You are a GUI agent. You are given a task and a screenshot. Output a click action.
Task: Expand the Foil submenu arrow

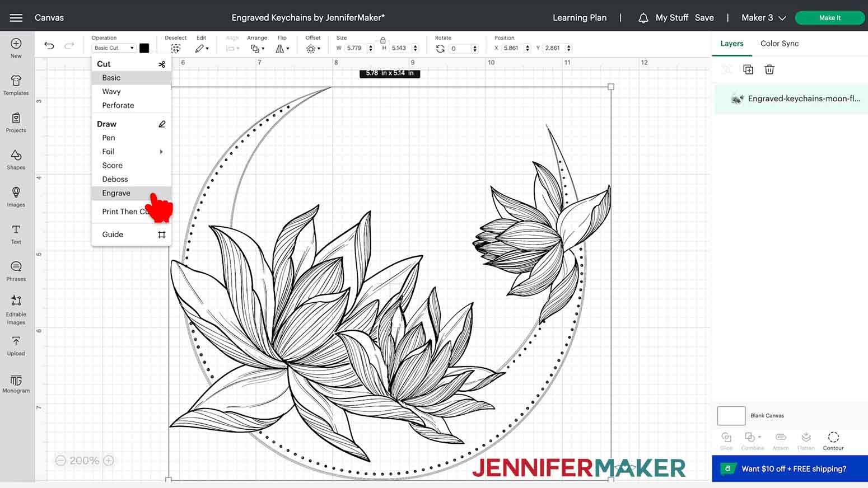click(161, 152)
